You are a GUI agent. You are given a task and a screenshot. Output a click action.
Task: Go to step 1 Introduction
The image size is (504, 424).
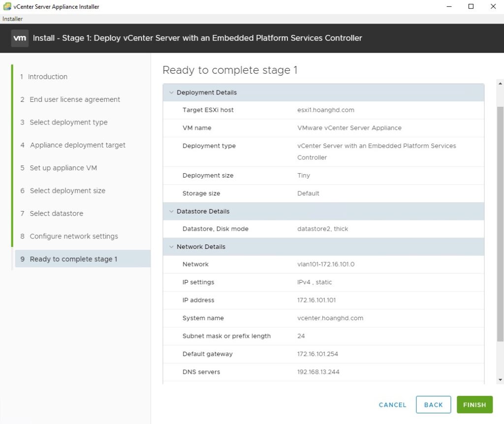44,77
